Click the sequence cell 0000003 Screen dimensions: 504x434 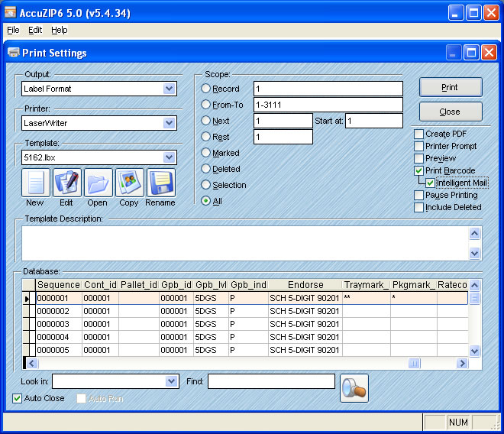coord(59,324)
